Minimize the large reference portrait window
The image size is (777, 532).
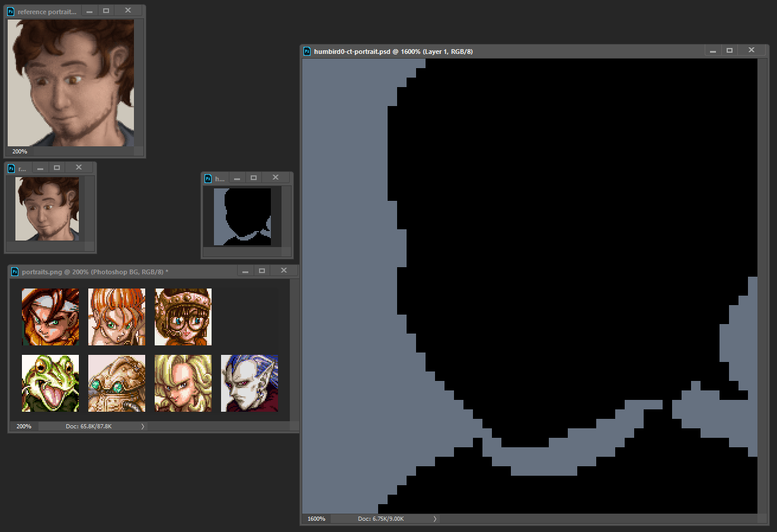pos(89,11)
